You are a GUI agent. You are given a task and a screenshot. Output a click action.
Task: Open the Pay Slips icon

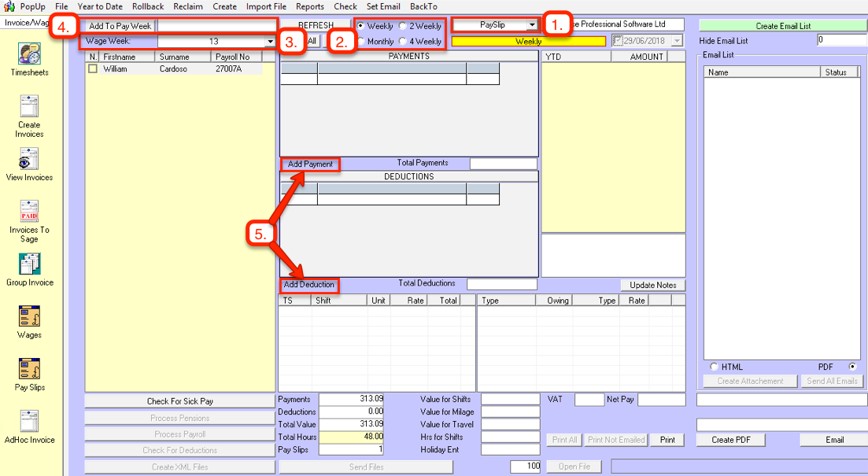point(29,370)
